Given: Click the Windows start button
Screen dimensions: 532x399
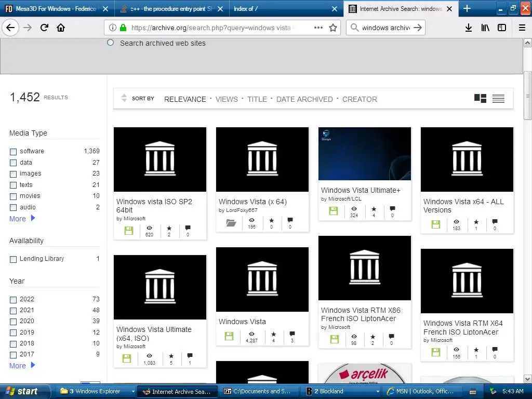Looking at the screenshot, I should (x=24, y=391).
